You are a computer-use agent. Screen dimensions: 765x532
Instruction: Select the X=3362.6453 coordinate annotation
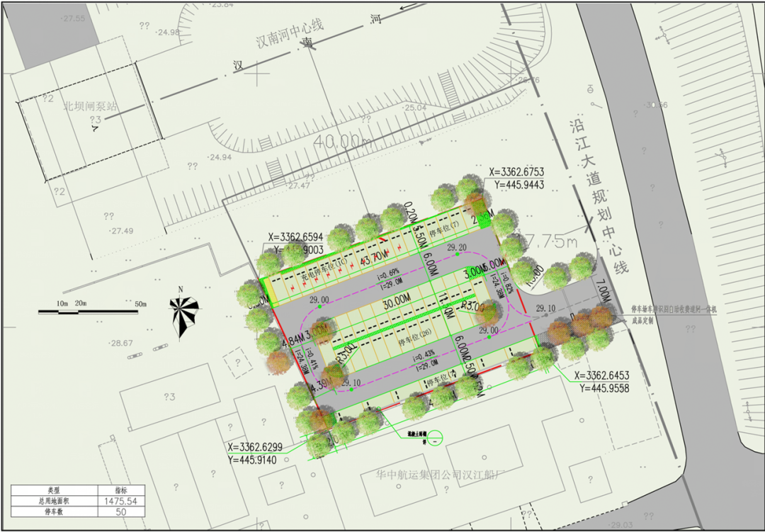(x=601, y=376)
